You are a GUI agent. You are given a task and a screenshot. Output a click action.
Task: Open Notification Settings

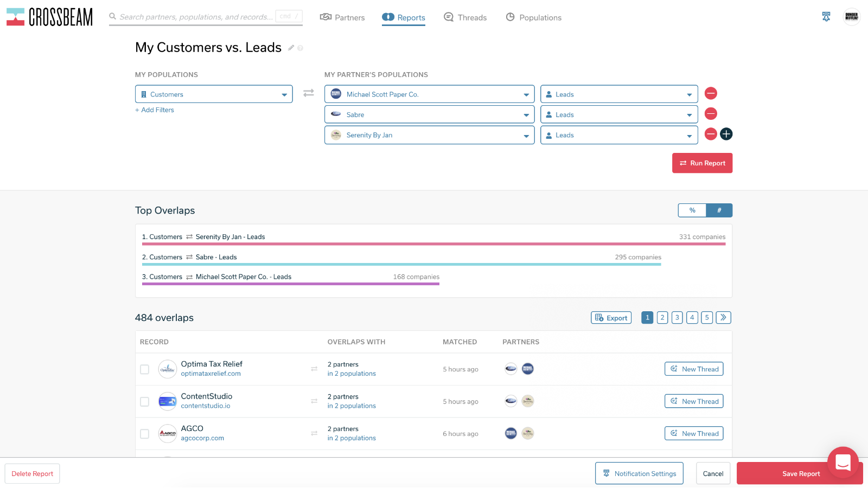(x=639, y=473)
